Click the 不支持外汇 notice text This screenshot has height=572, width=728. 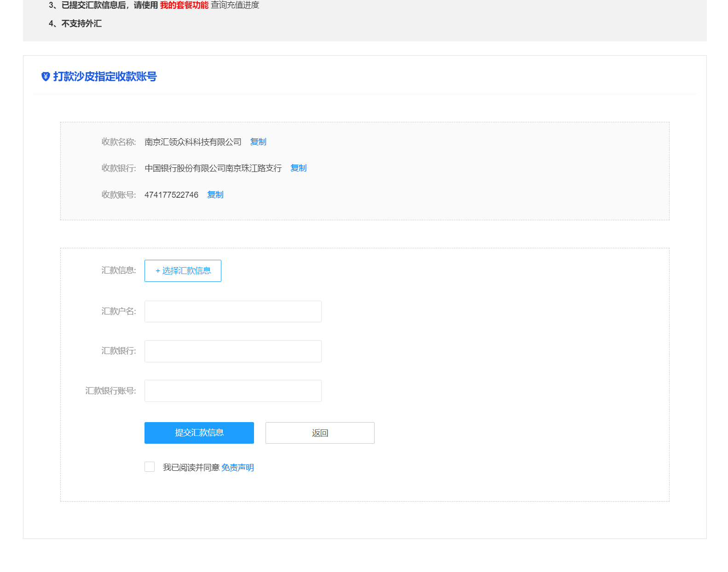point(81,23)
